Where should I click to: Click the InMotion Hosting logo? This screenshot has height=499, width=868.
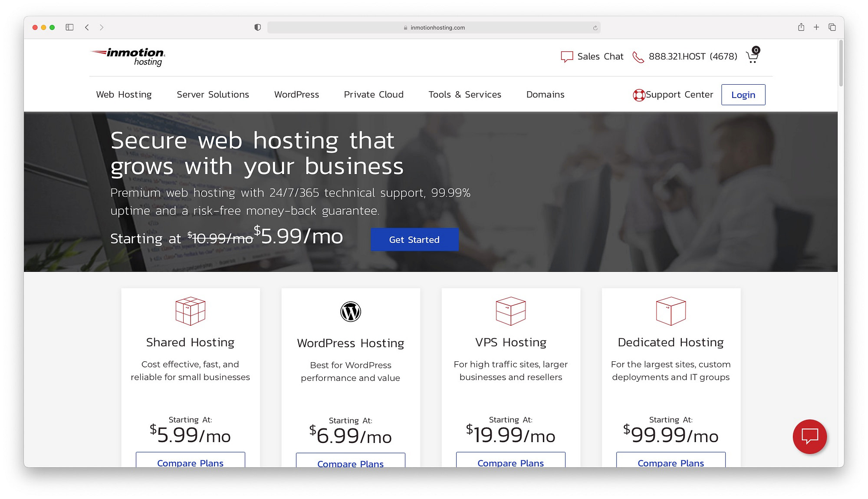(x=128, y=57)
